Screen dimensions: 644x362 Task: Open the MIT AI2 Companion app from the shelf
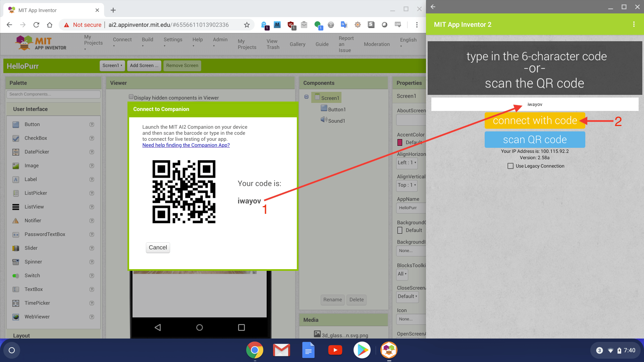(x=388, y=350)
